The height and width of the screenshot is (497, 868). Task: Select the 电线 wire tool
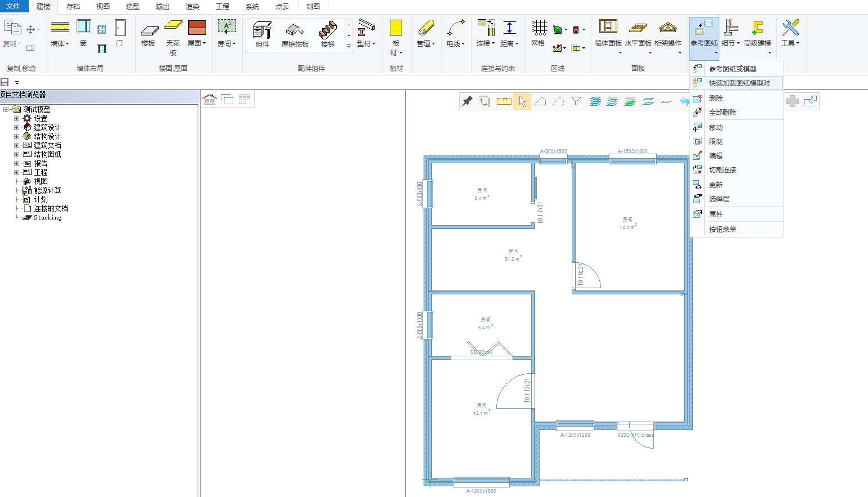(456, 28)
